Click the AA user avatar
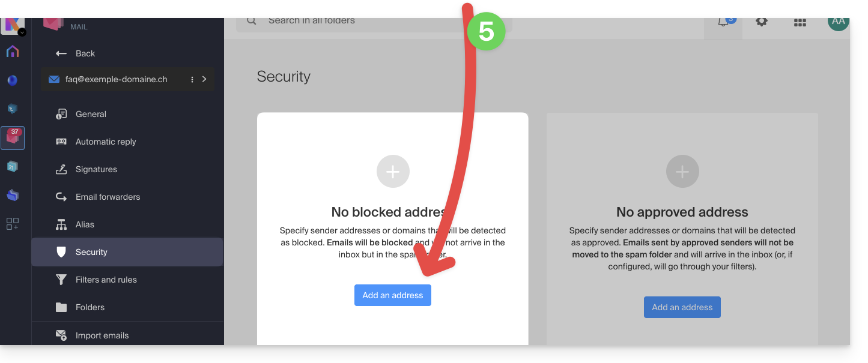This screenshot has width=868, height=363. pyautogui.click(x=838, y=22)
